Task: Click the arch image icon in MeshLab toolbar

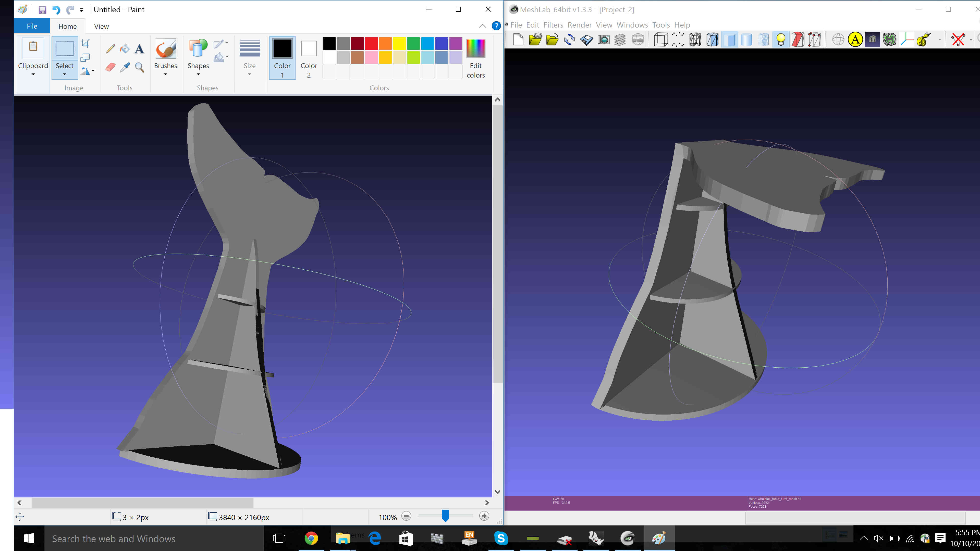Action: point(872,39)
